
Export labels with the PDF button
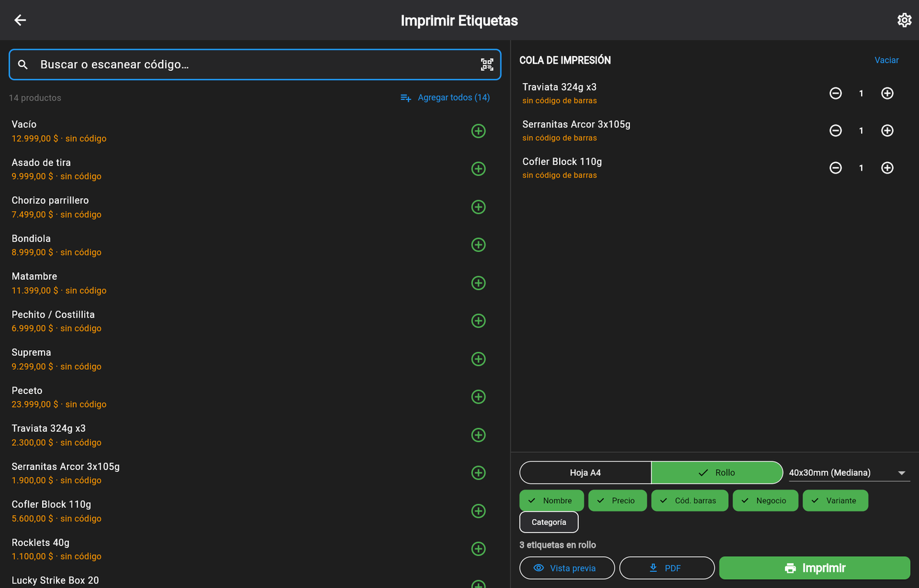pyautogui.click(x=667, y=568)
